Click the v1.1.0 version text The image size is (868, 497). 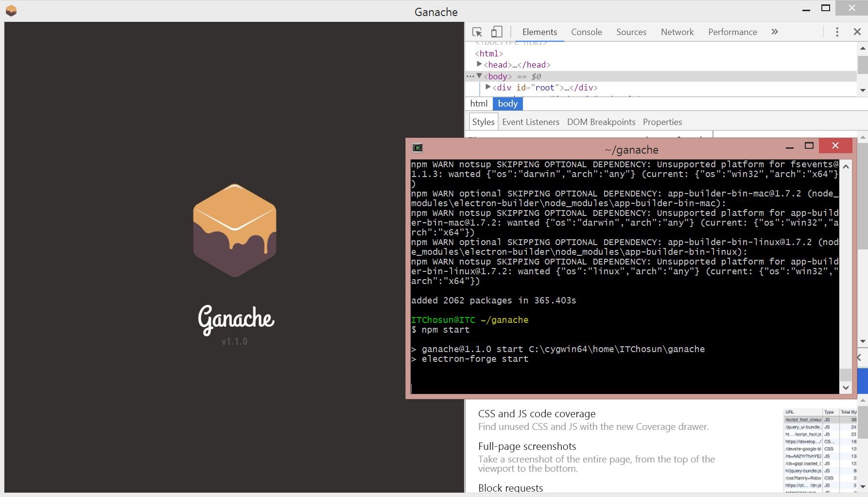pos(234,341)
